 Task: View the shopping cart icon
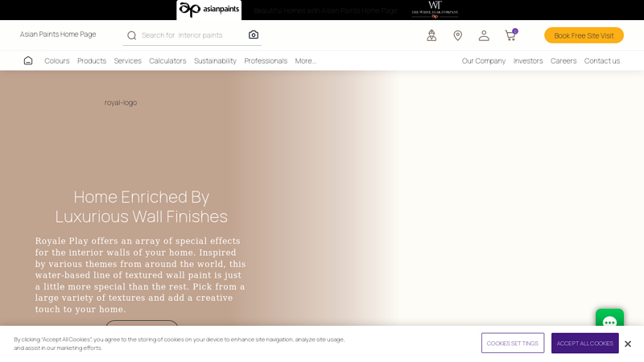click(510, 35)
